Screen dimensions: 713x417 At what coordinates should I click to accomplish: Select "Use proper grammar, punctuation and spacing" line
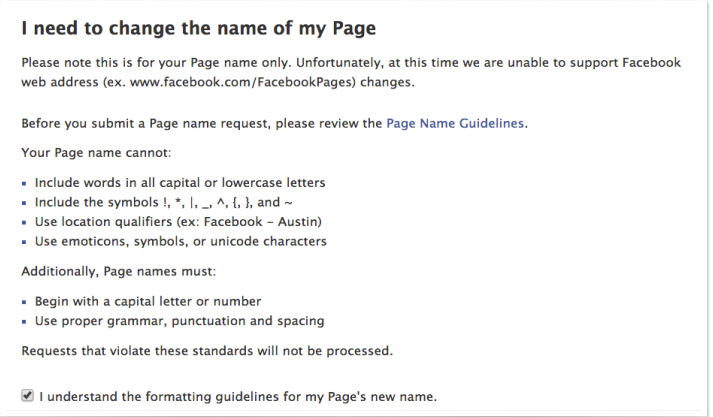180,321
